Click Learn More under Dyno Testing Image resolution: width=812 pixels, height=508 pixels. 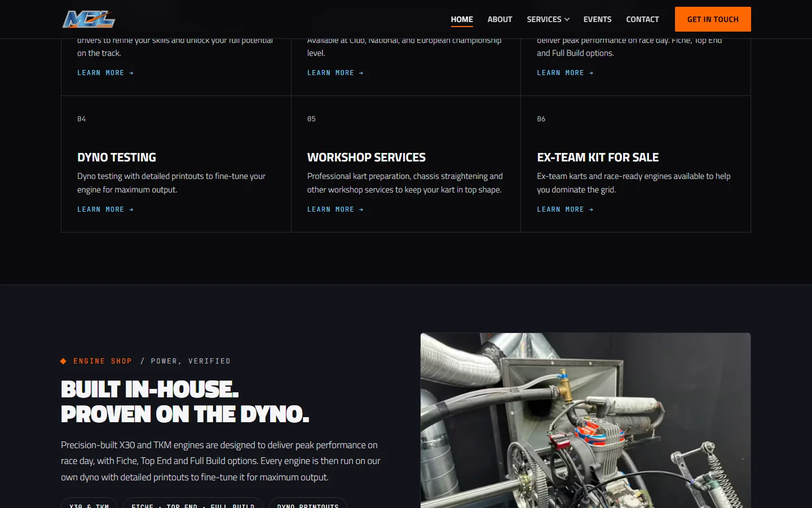[105, 209]
